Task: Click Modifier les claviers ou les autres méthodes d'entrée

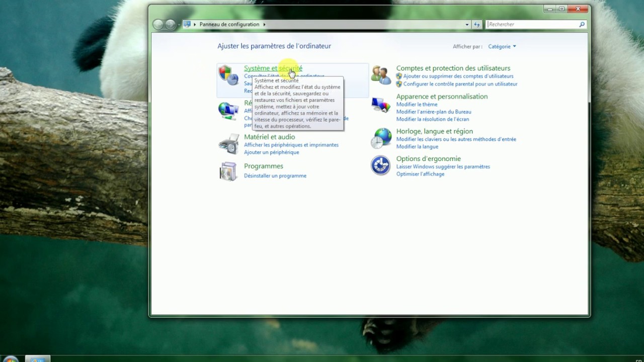Action: pos(456,139)
